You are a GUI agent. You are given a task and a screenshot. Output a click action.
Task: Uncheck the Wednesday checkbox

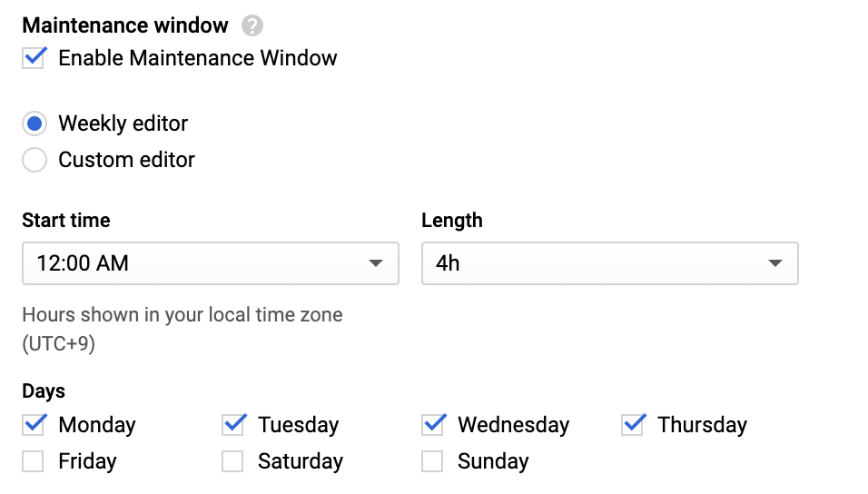tap(433, 424)
